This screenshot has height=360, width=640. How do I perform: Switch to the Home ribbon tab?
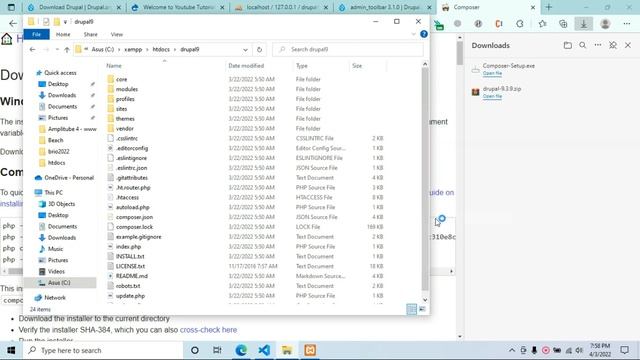[63, 35]
